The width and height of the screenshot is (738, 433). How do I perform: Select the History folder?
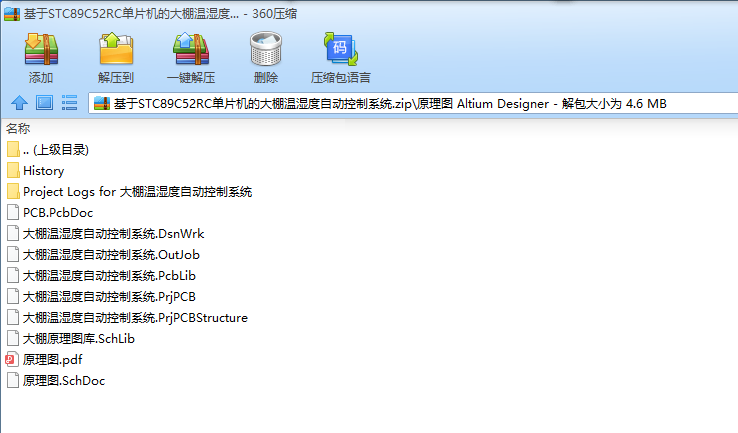pyautogui.click(x=36, y=171)
